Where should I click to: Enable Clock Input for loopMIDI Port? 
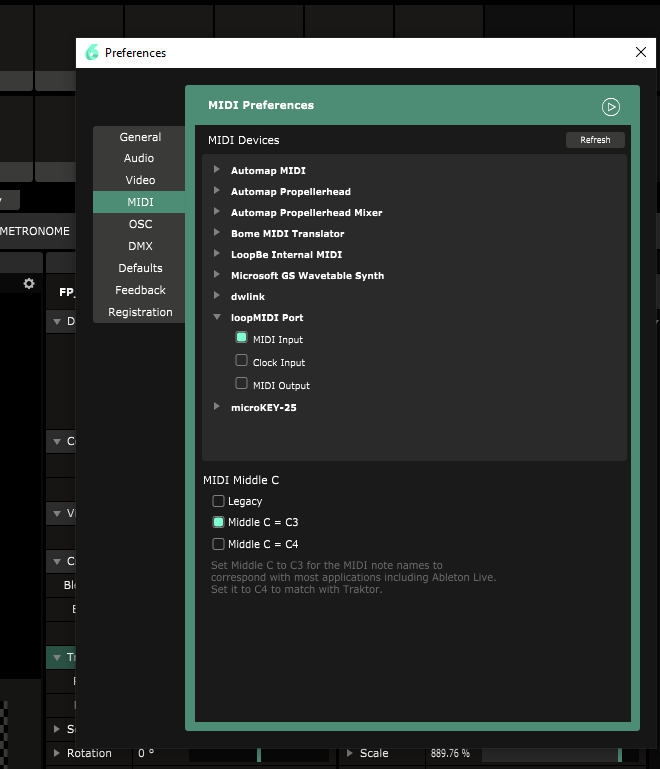241,362
